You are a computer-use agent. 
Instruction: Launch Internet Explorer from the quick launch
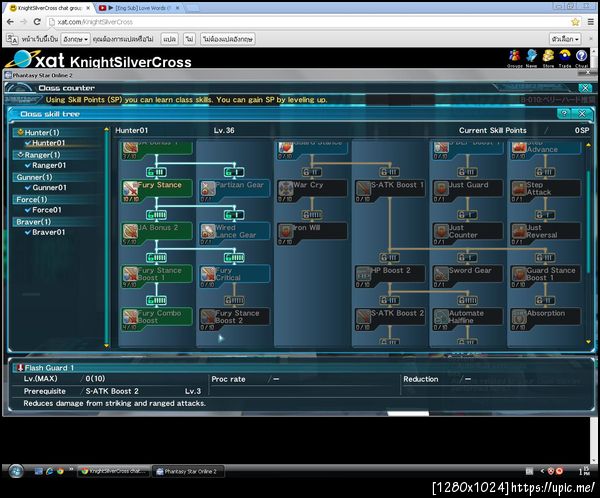coord(49,471)
